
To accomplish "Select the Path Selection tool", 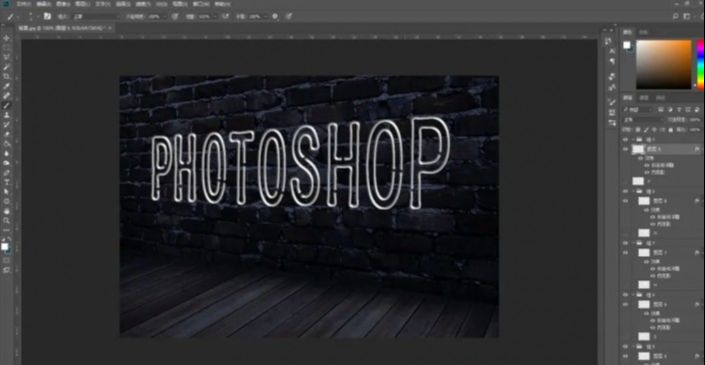I will (x=6, y=191).
